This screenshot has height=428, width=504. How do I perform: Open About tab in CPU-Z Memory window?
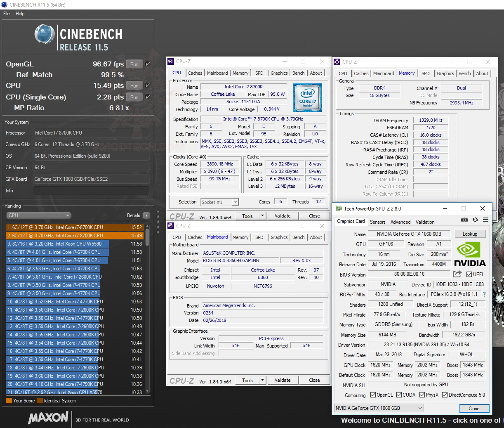point(482,73)
